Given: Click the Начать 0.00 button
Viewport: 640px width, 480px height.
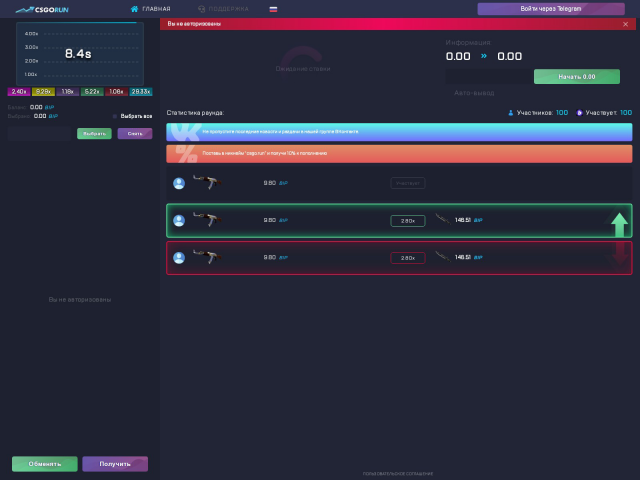Looking at the screenshot, I should click(577, 76).
